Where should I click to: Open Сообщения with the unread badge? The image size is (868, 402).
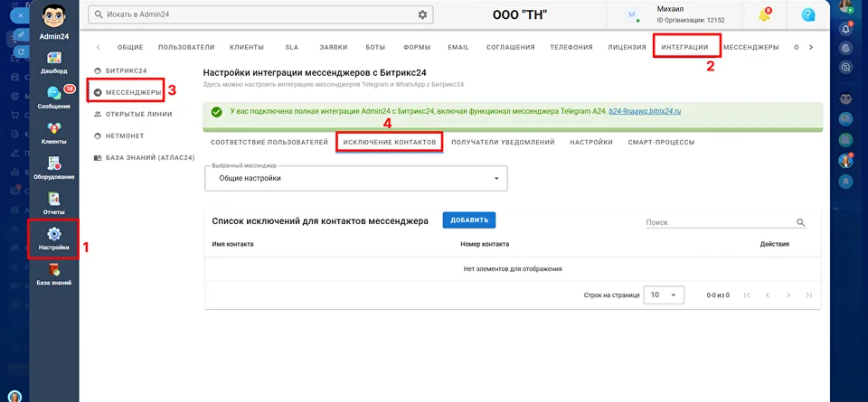pos(54,98)
